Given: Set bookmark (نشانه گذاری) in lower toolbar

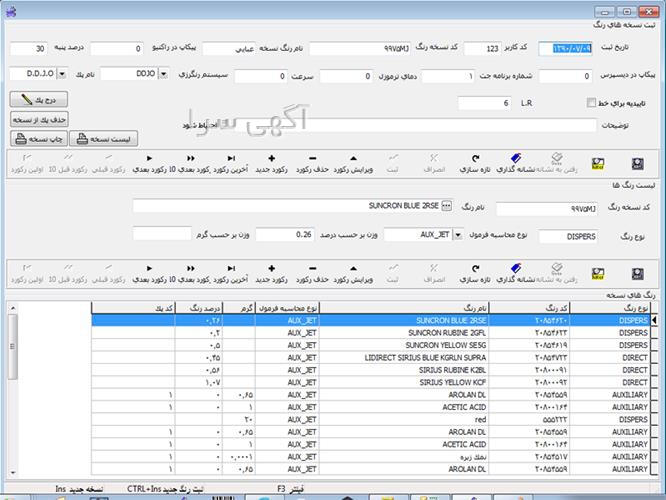Looking at the screenshot, I should click(x=516, y=274).
